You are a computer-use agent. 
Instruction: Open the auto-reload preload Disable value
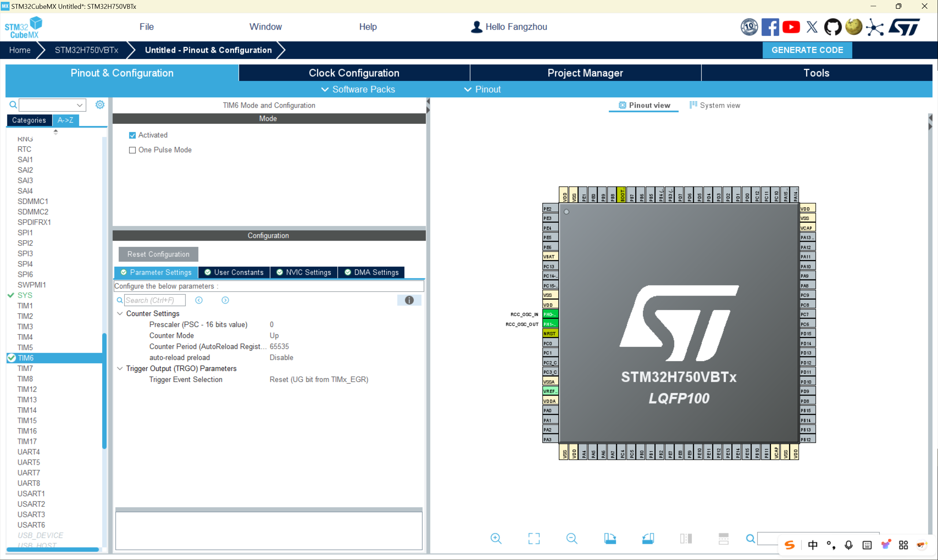tap(282, 357)
